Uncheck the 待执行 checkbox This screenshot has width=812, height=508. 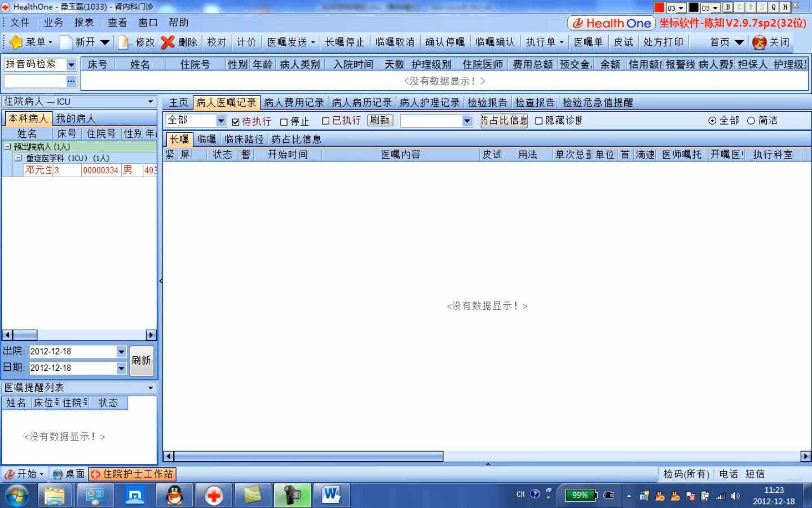coord(236,121)
